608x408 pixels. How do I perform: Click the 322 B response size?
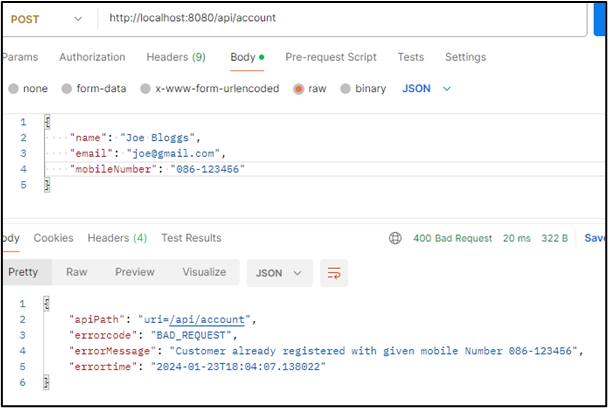coord(554,238)
